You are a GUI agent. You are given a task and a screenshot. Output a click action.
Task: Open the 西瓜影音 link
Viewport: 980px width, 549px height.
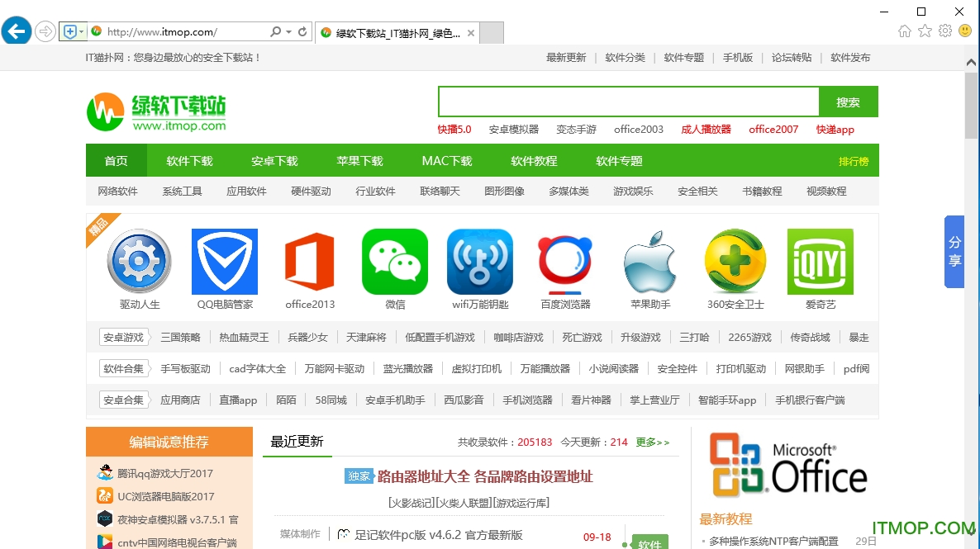pyautogui.click(x=464, y=400)
